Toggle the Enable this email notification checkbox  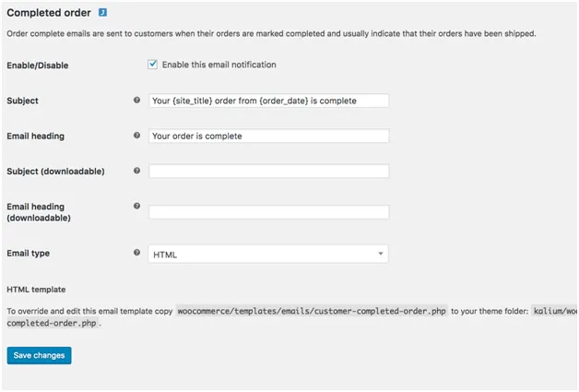153,65
